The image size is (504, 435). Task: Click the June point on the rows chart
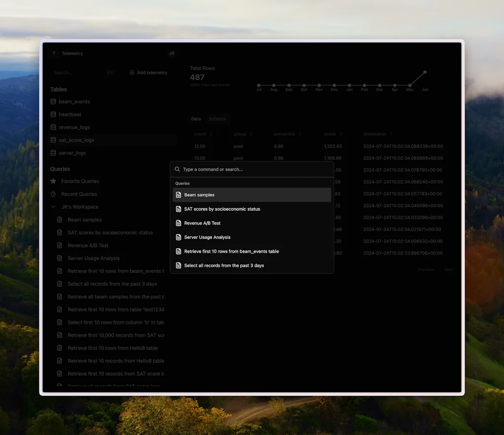point(424,72)
